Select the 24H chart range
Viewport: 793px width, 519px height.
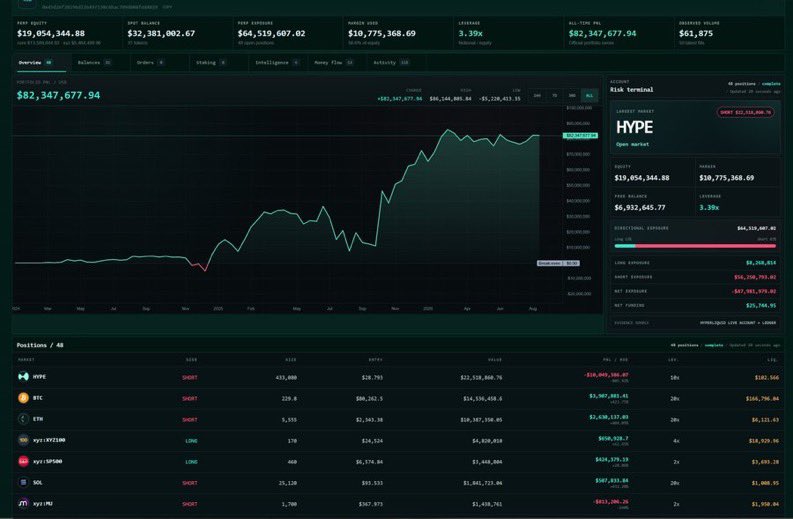pyautogui.click(x=537, y=95)
